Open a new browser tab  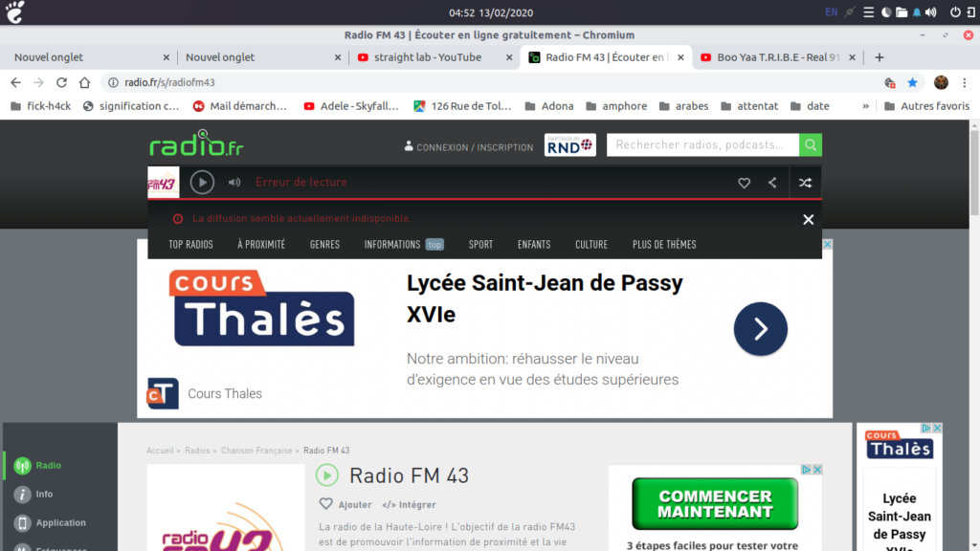[x=880, y=57]
